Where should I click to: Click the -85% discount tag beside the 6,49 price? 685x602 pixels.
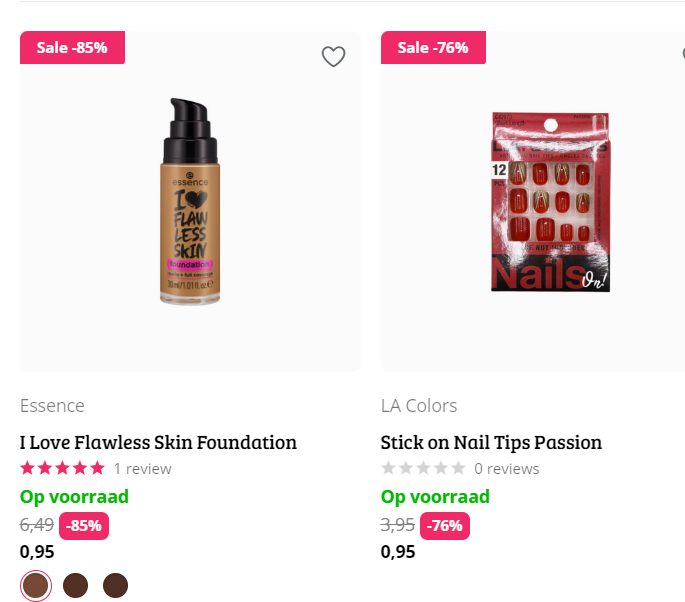(85, 525)
